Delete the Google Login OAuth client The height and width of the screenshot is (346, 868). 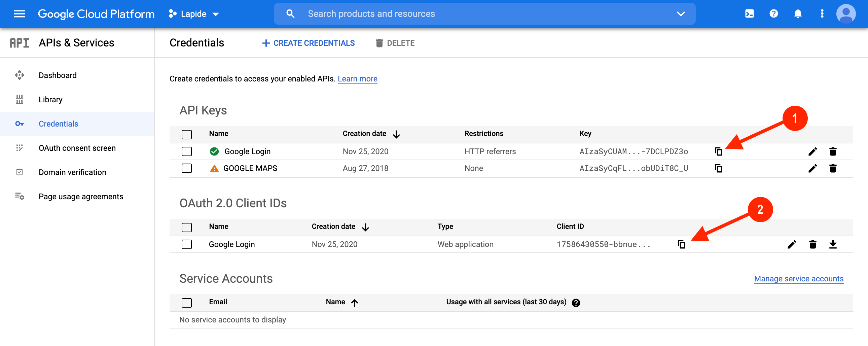click(812, 244)
